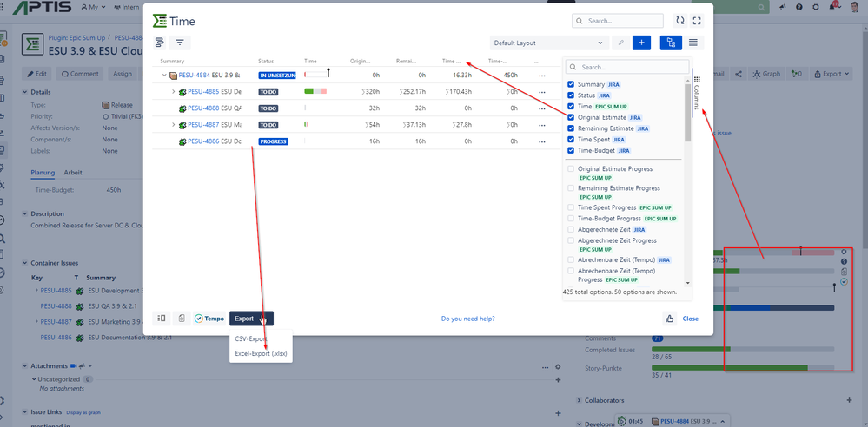
Task: Choose CSV-Export from export menu
Action: [x=251, y=338]
